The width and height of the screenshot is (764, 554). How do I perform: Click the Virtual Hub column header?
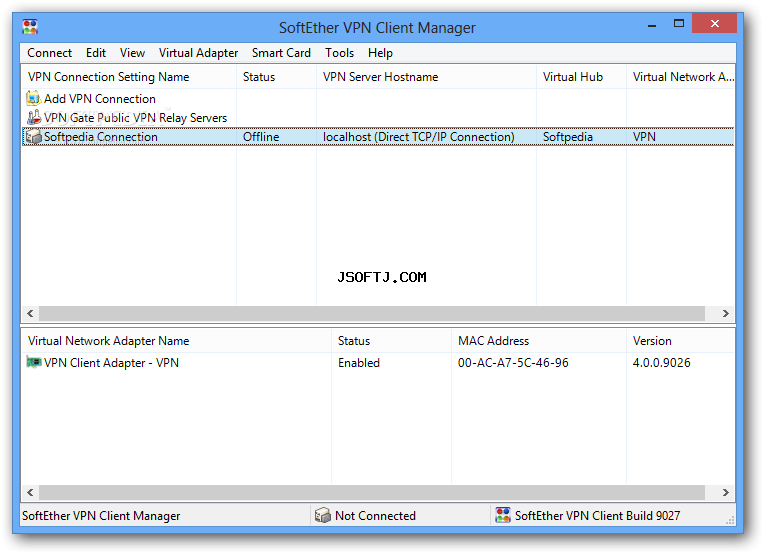coord(581,77)
